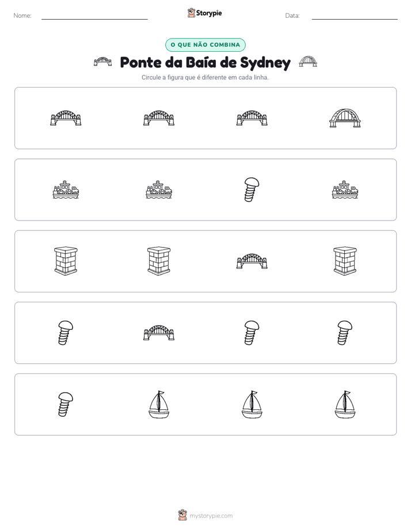Click the Ponte da Baía de Sydney title
This screenshot has width=411, height=532.
[205, 62]
